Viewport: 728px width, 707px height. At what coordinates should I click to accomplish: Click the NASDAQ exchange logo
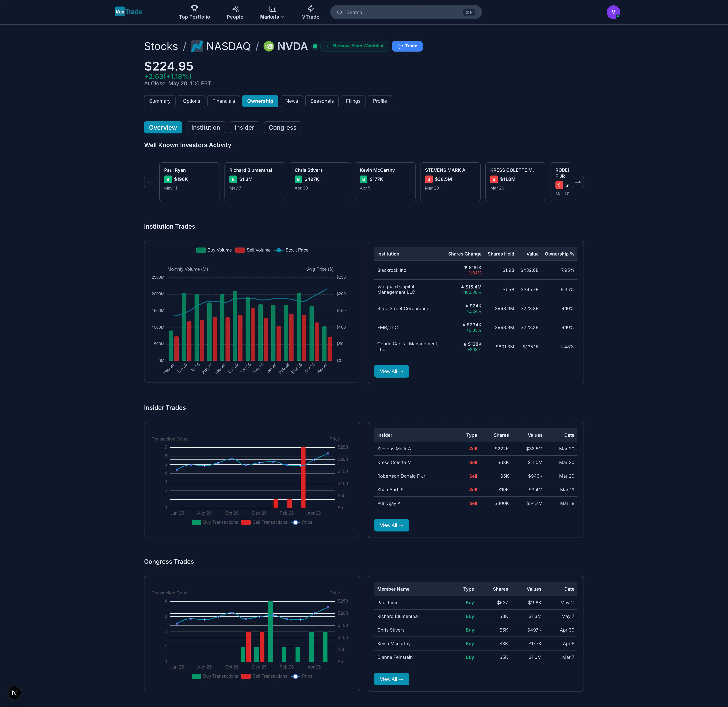(x=197, y=46)
